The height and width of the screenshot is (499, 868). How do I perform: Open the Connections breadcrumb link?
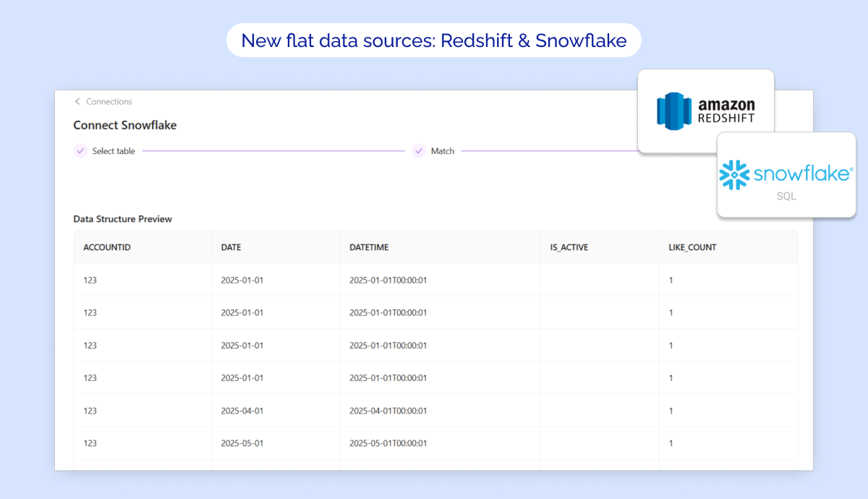tap(109, 102)
